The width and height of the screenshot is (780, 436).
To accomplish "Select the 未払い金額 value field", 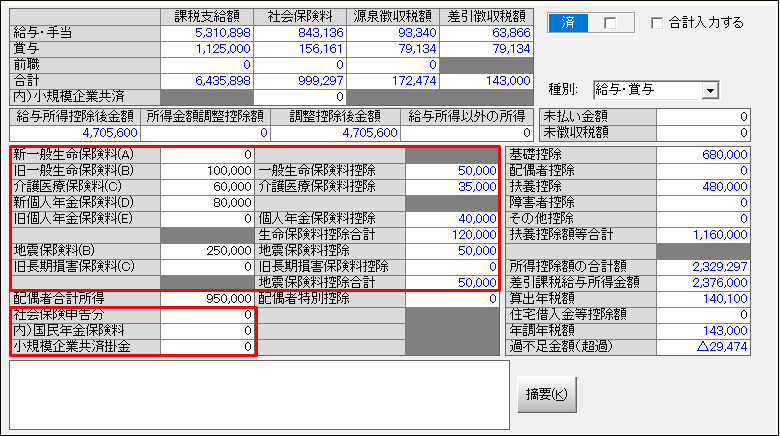I will click(703, 116).
